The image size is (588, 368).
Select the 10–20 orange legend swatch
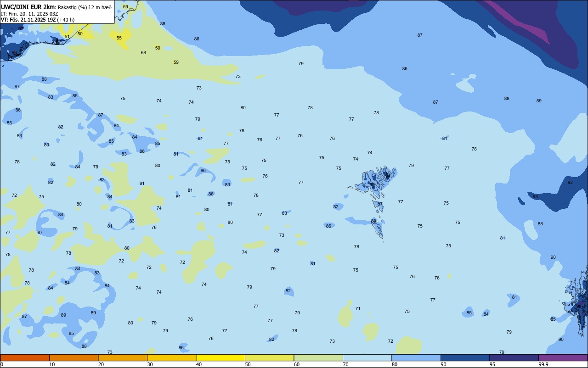tap(73, 357)
